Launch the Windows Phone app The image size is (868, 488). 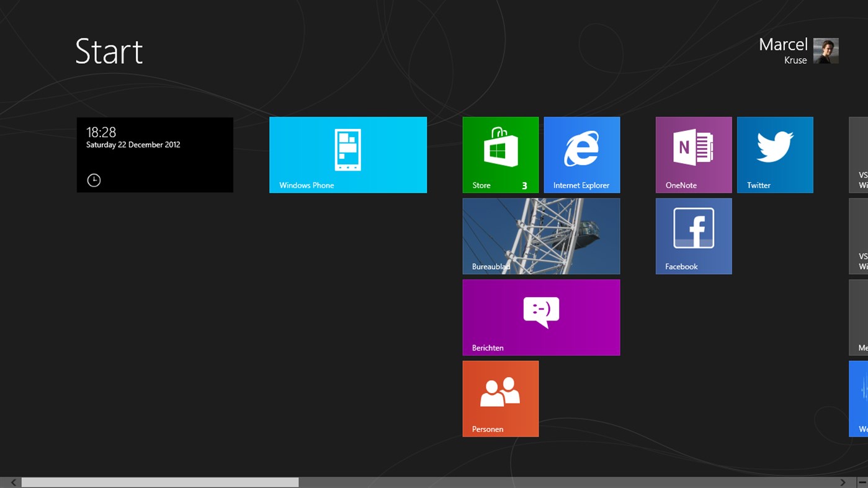tap(347, 154)
